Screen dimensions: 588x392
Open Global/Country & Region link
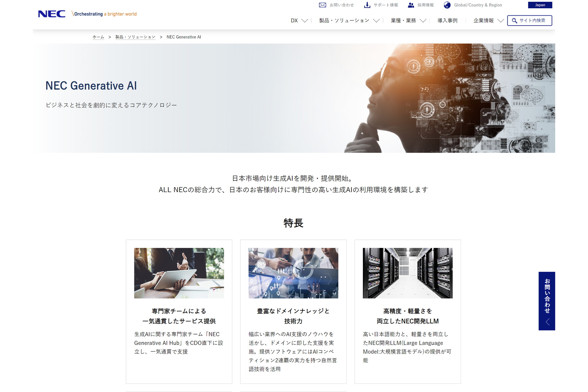478,5
